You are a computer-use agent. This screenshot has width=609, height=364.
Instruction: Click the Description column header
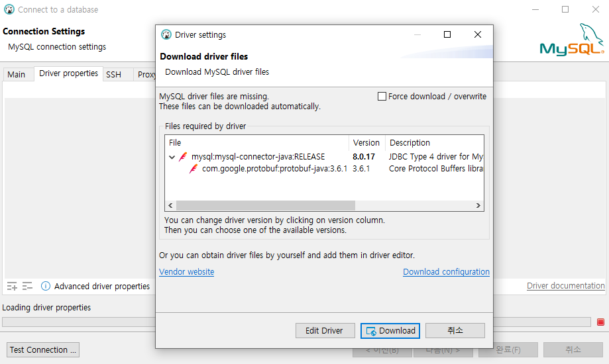pos(434,142)
